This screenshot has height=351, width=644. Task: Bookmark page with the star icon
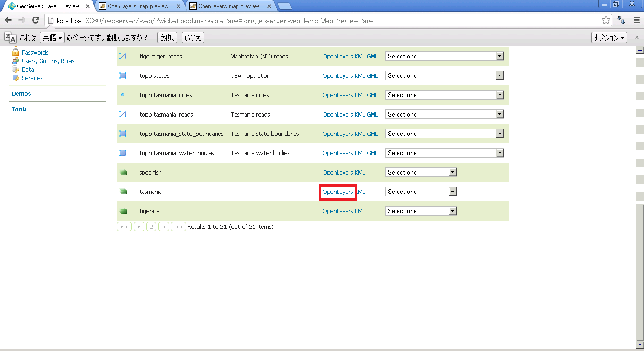(606, 20)
